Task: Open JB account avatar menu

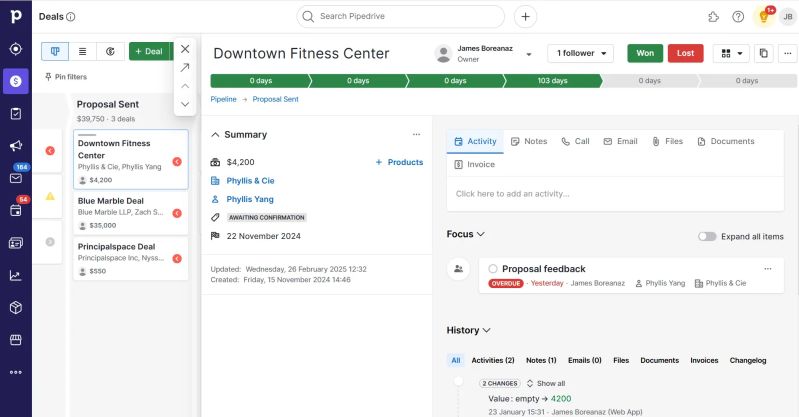Action: click(788, 17)
